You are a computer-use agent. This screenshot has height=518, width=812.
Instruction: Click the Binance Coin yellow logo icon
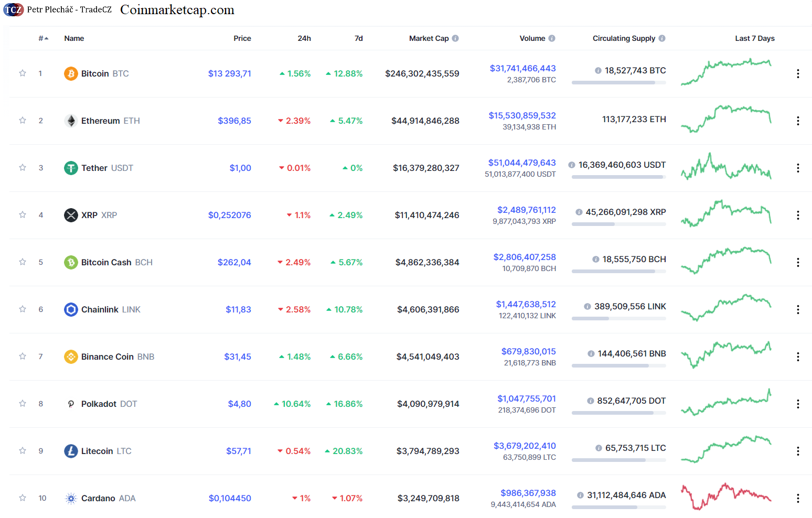pyautogui.click(x=71, y=357)
